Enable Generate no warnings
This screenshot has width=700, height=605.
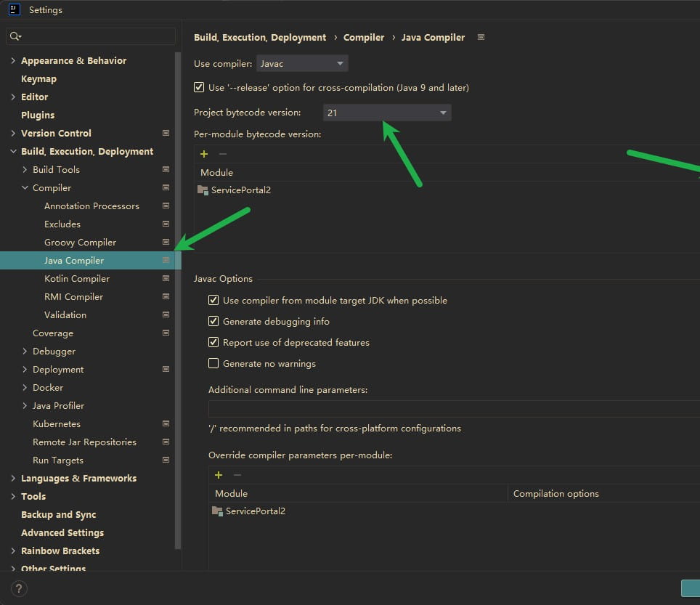[213, 364]
